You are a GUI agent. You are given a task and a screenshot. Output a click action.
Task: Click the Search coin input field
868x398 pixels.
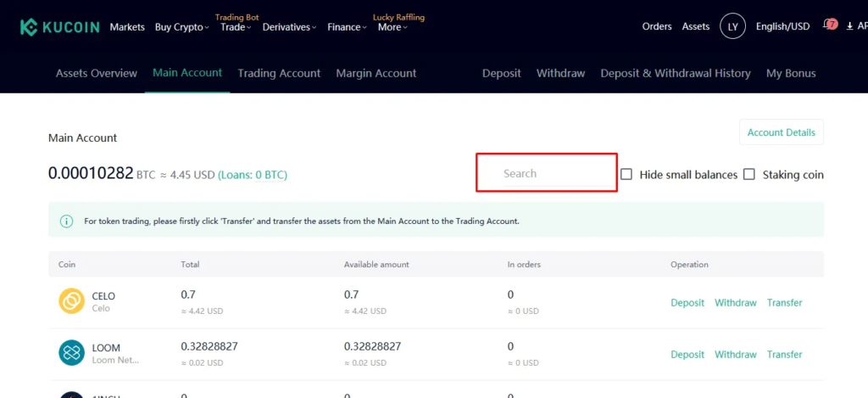click(x=547, y=173)
